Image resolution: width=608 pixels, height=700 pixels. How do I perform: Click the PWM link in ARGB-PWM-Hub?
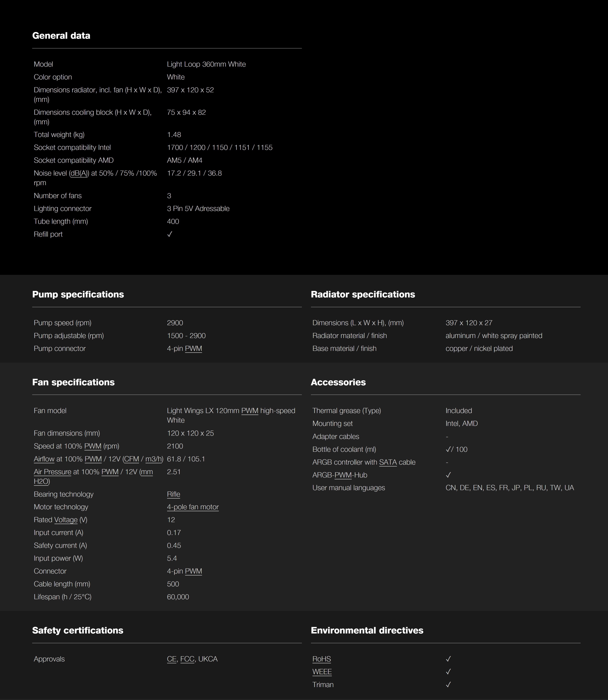pyautogui.click(x=343, y=475)
